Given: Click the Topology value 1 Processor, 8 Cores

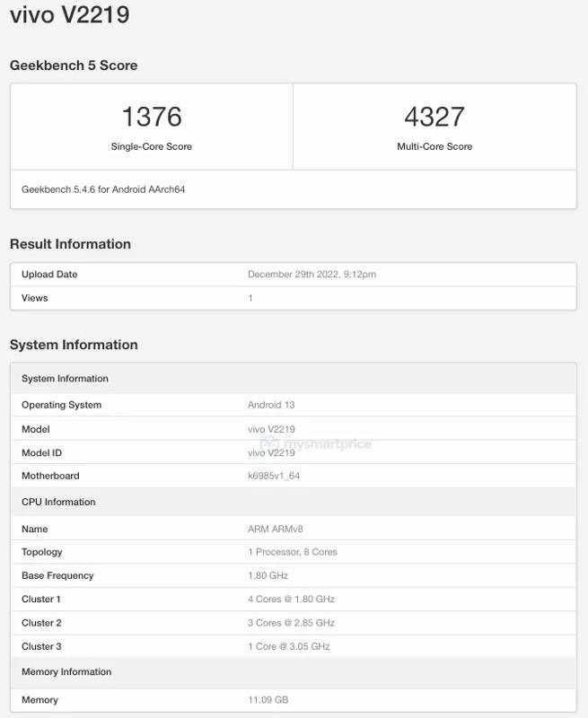Looking at the screenshot, I should point(293,552).
